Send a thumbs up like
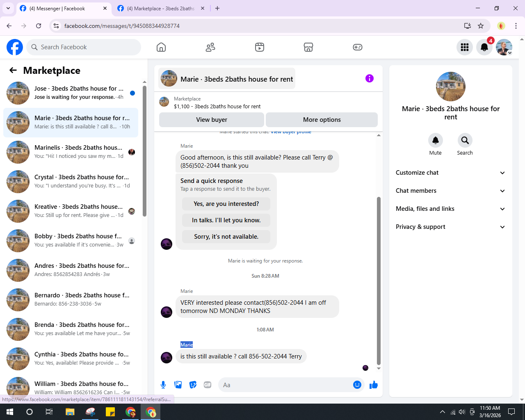Screen dimensions: 525x420 [x=374, y=385]
